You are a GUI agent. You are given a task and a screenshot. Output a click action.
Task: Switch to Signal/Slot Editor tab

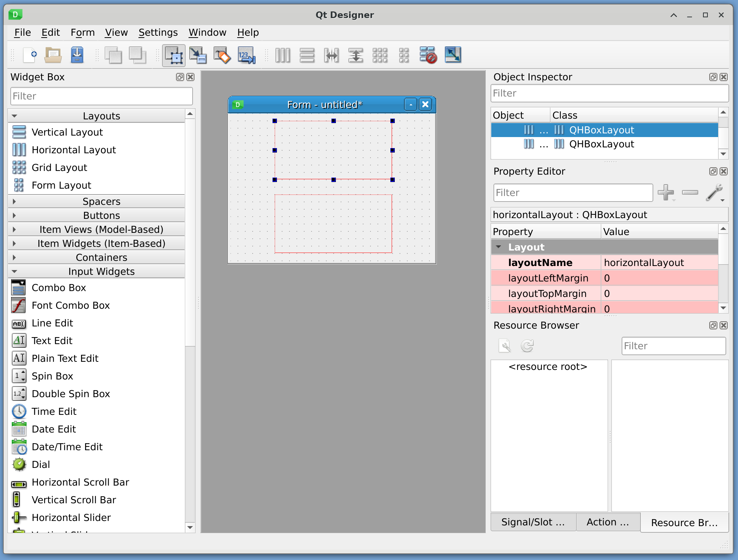(x=533, y=522)
